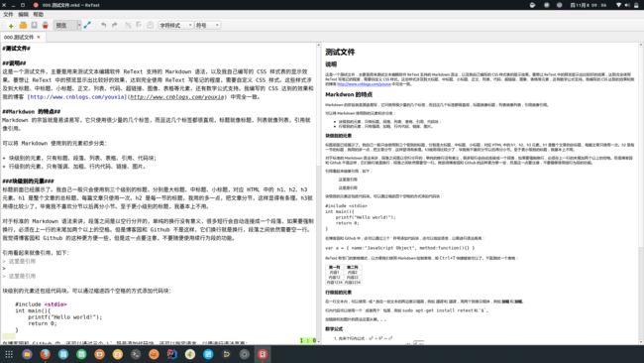
Task: Open the blue round app icon in the dock
Action: tap(208, 354)
